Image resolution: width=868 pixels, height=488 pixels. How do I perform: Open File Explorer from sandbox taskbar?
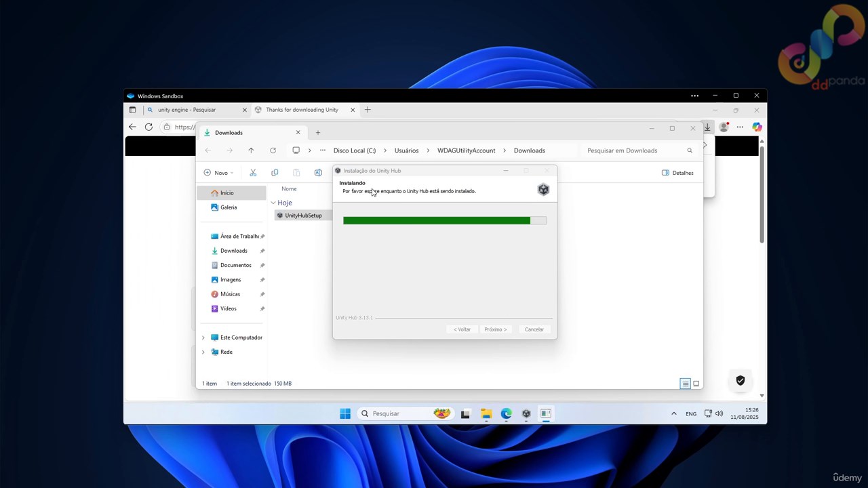click(486, 413)
